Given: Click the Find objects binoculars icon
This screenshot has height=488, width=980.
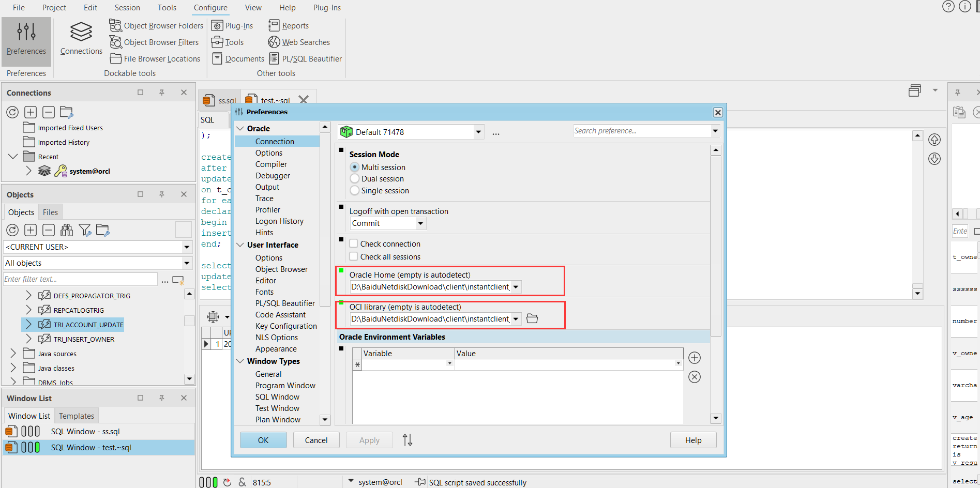Looking at the screenshot, I should click(x=67, y=230).
